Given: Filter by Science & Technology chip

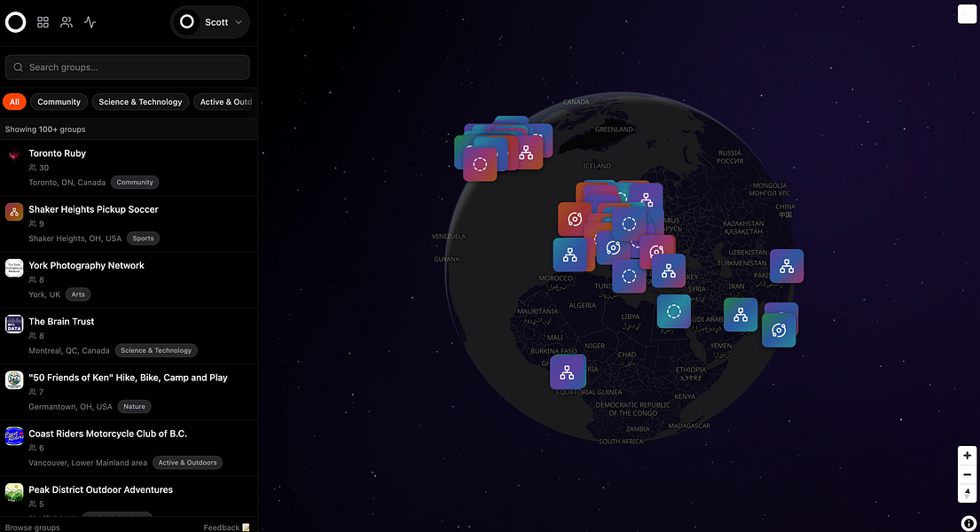Looking at the screenshot, I should pyautogui.click(x=140, y=102).
